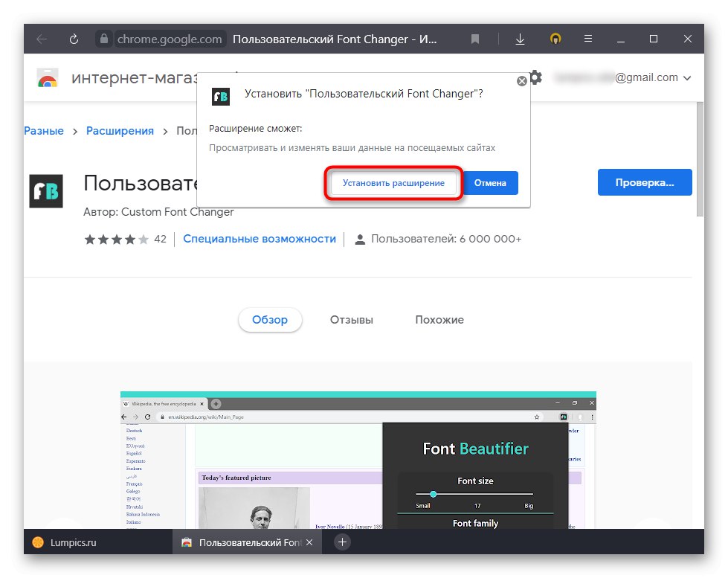
Task: Switch to the Отзывы tab
Action: tap(350, 319)
